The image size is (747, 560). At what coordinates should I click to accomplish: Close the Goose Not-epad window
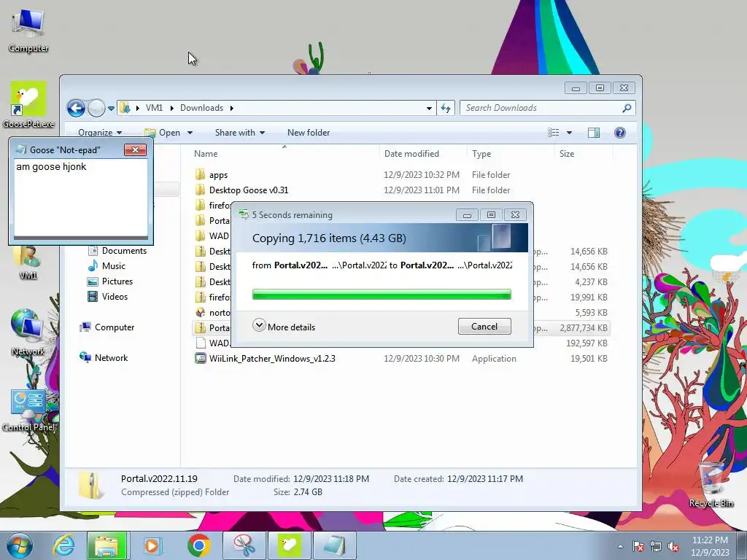[x=135, y=150]
